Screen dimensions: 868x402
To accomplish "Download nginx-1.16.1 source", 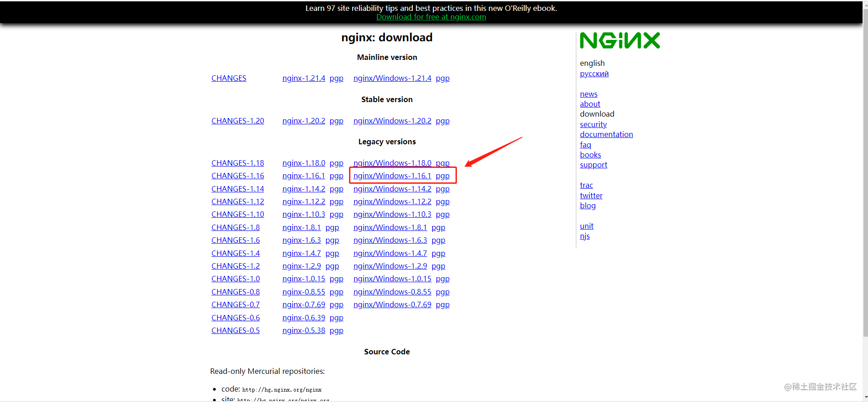I will [x=304, y=176].
